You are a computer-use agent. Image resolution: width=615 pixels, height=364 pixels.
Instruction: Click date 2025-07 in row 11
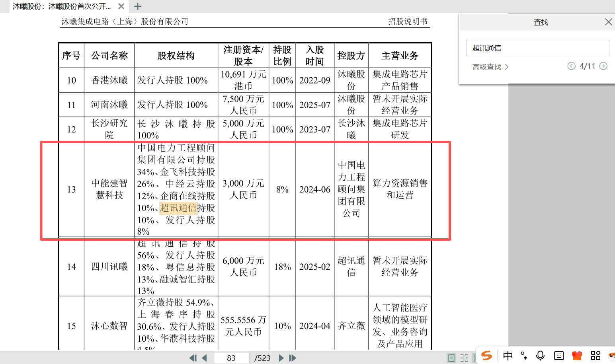point(315,105)
